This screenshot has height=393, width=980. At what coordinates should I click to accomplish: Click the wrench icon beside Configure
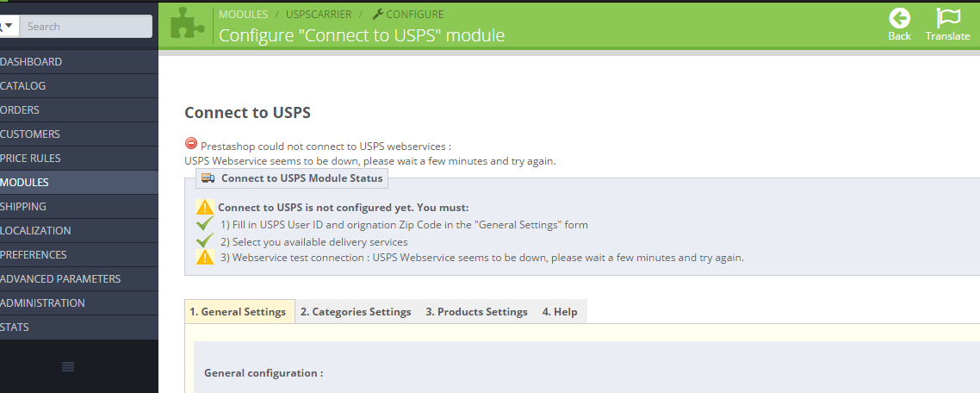pyautogui.click(x=377, y=14)
